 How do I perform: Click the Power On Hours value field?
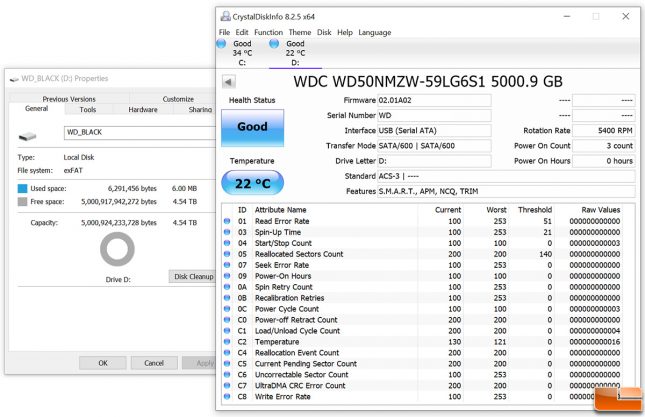(x=603, y=161)
